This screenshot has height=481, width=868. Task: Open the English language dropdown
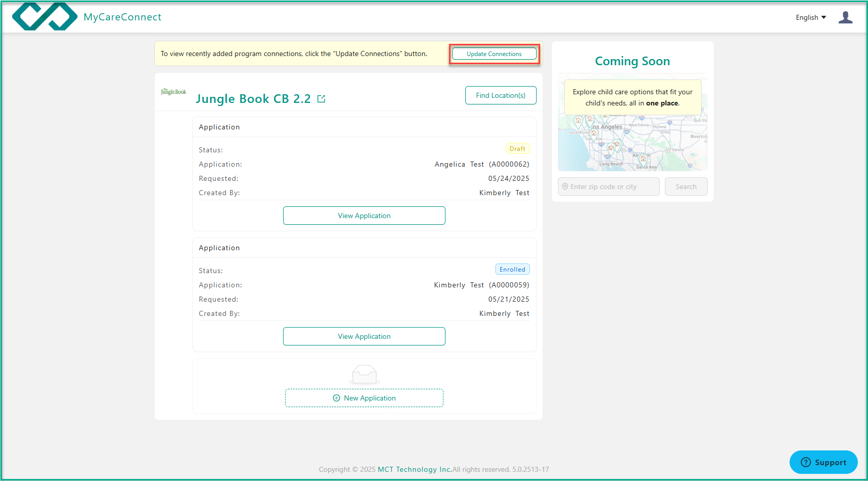click(x=811, y=17)
